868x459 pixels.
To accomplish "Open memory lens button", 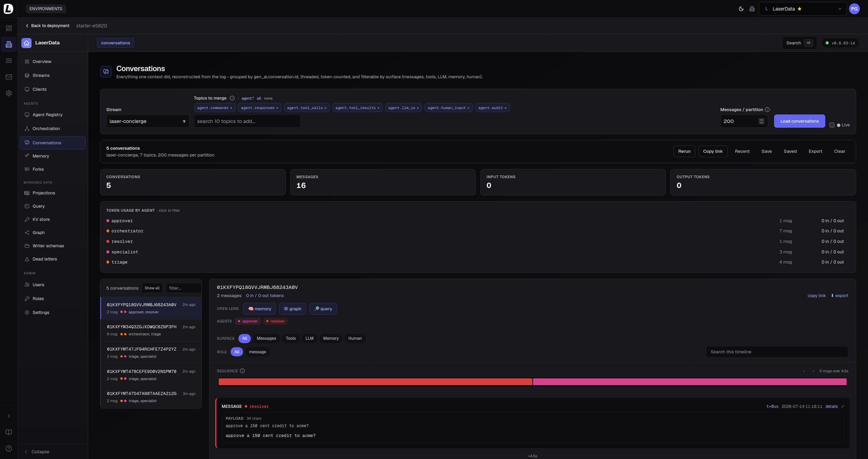I will point(259,309).
